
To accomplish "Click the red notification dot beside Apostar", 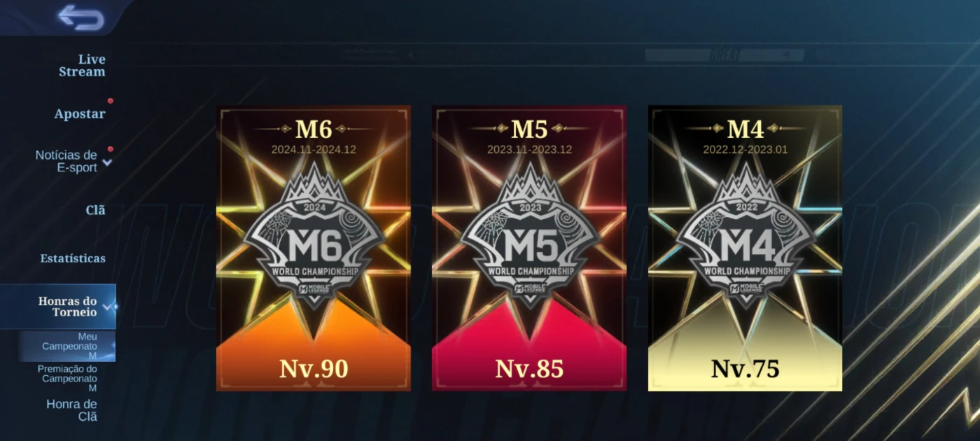I will click(x=111, y=101).
